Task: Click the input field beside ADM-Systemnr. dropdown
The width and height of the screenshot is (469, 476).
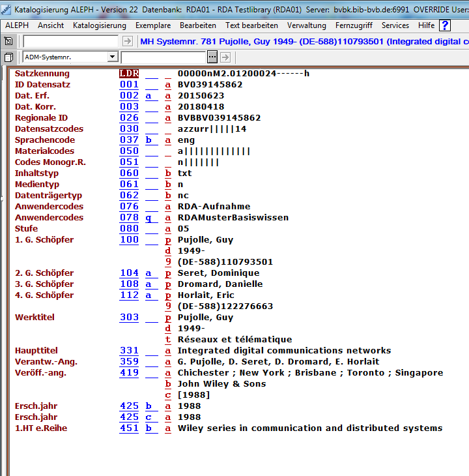Action: pyautogui.click(x=163, y=57)
